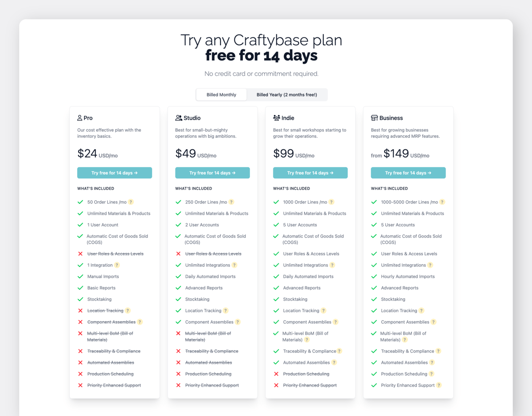Click the Studio plan two-people icon
This screenshot has height=416, width=532.
[179, 118]
